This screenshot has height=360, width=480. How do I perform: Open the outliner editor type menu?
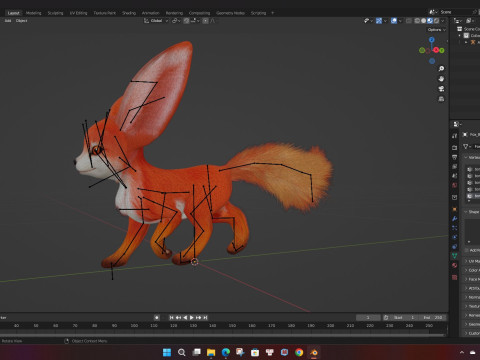click(458, 21)
